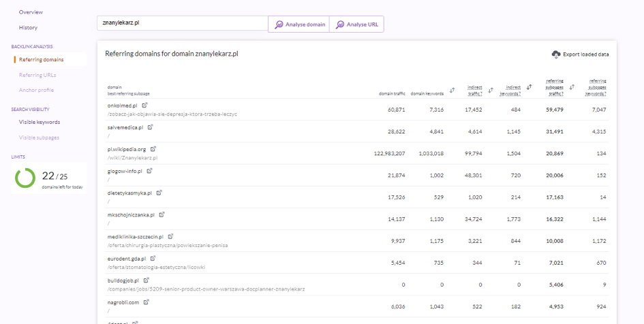Click the 22 / 25 domains left counter

click(x=55, y=176)
